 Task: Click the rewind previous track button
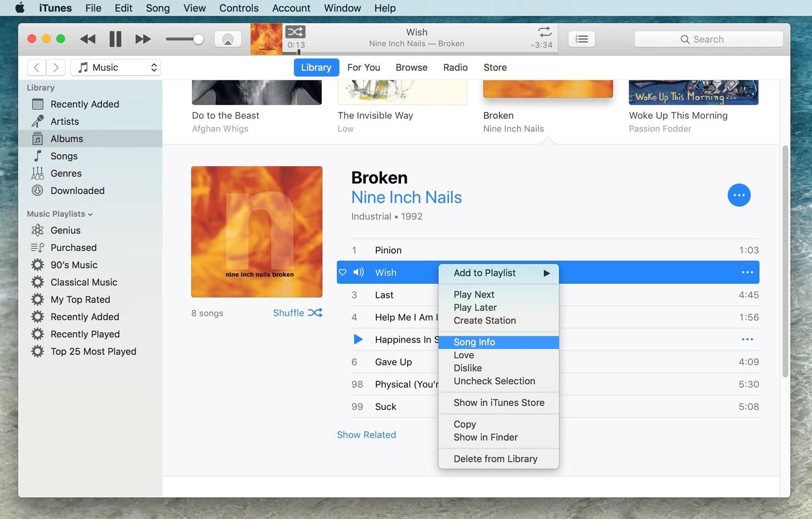point(88,39)
